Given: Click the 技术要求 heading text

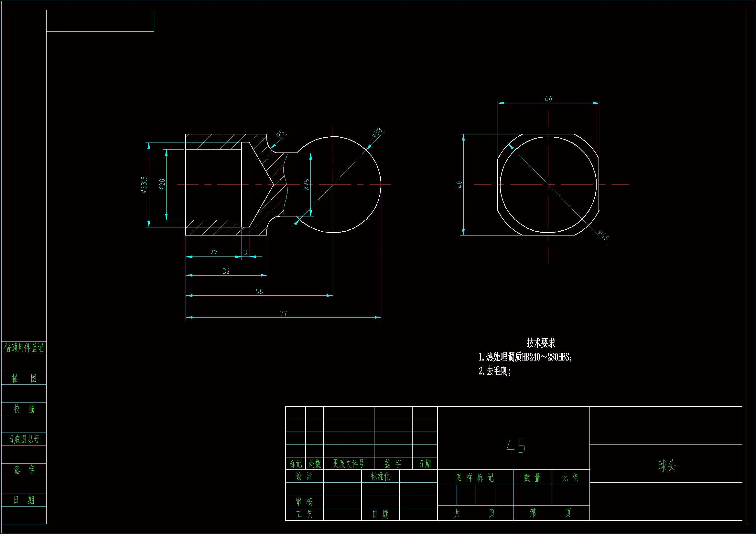Looking at the screenshot, I should coord(541,343).
